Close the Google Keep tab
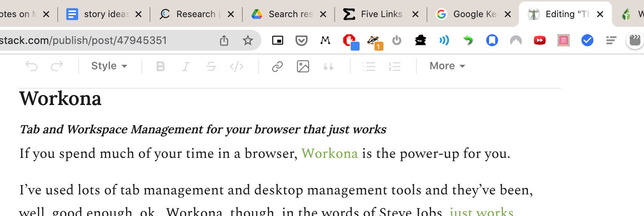Image resolution: width=644 pixels, height=216 pixels. pyautogui.click(x=508, y=14)
